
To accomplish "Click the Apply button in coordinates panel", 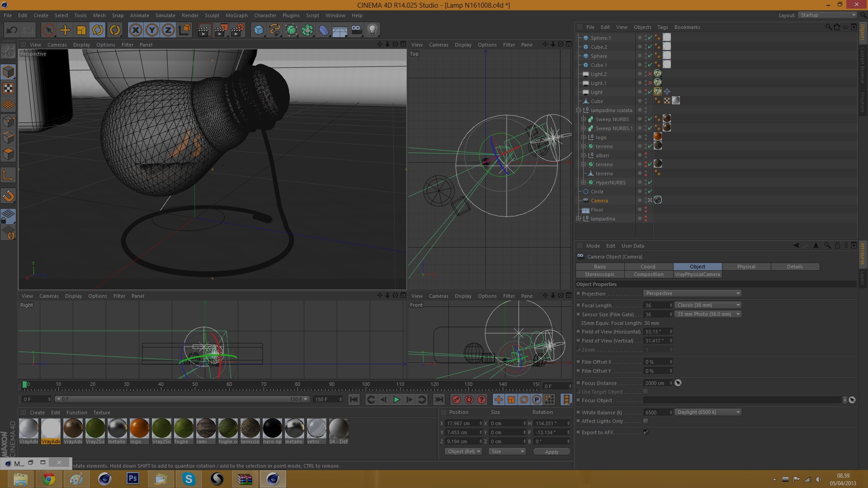I will pyautogui.click(x=552, y=451).
